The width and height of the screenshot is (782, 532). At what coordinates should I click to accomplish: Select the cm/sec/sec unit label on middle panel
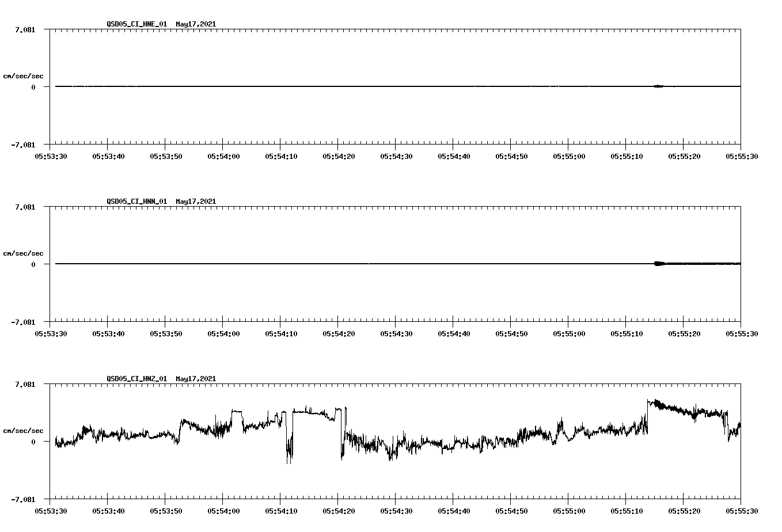[24, 253]
